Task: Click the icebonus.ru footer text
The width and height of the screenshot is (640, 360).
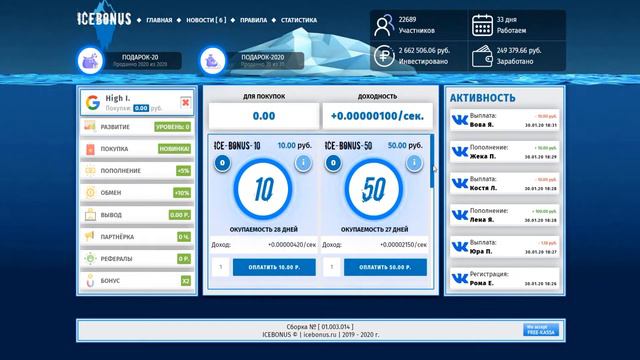Action: pos(320,335)
